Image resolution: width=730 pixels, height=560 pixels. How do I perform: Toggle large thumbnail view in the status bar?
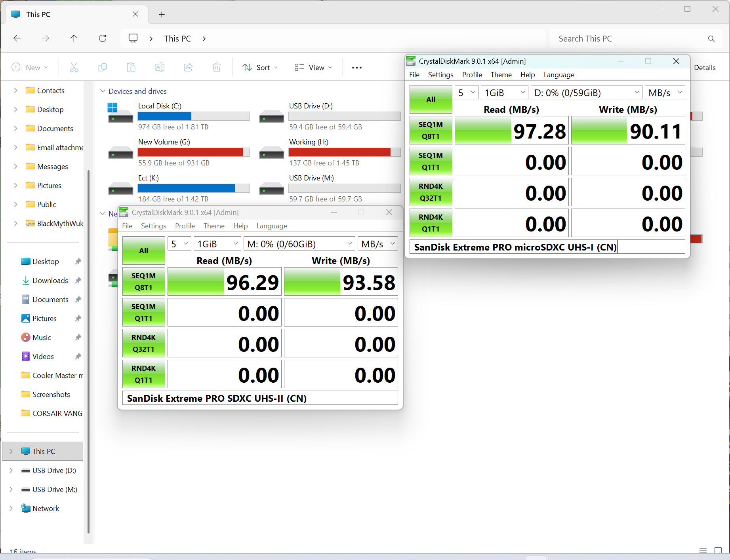(718, 550)
